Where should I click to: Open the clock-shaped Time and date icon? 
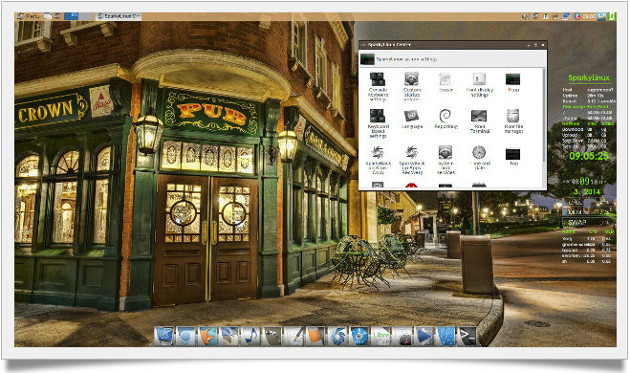[479, 158]
